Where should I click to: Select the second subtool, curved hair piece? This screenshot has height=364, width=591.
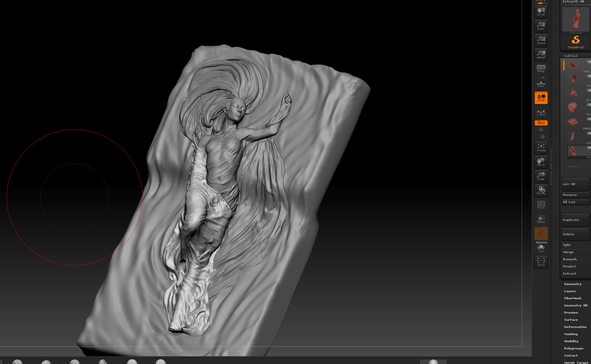579,80
